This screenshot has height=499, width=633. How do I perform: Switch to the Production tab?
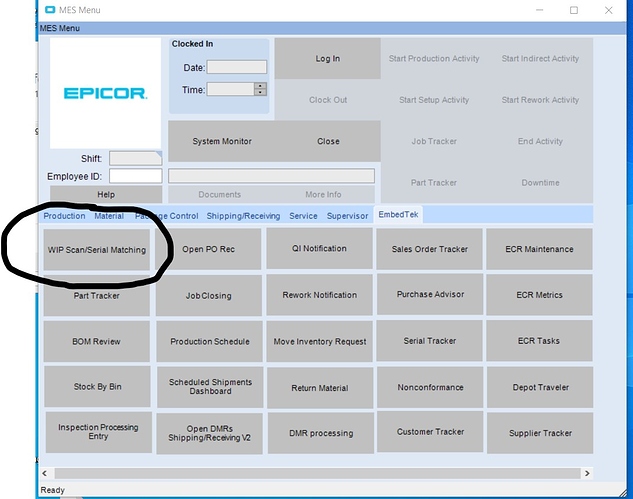point(64,216)
